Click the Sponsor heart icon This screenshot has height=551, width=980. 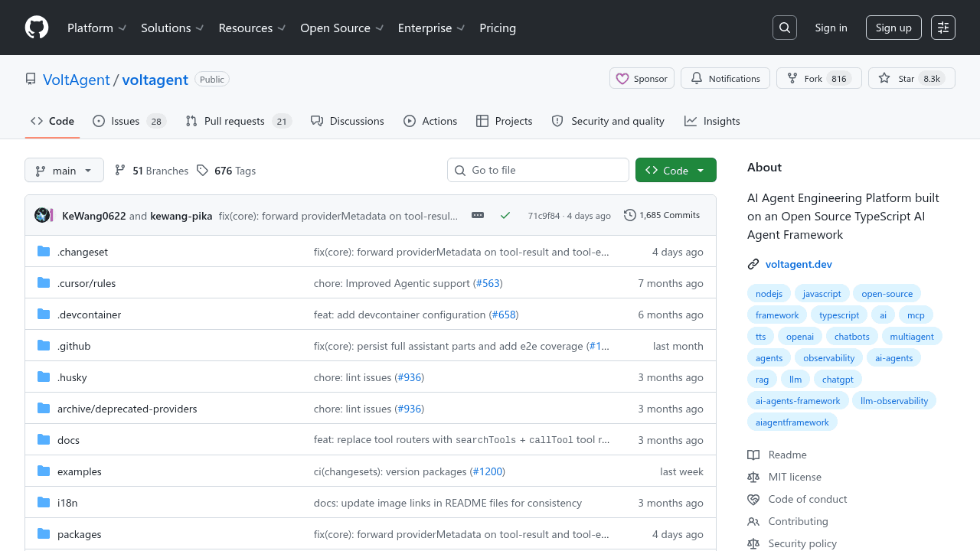click(x=622, y=78)
